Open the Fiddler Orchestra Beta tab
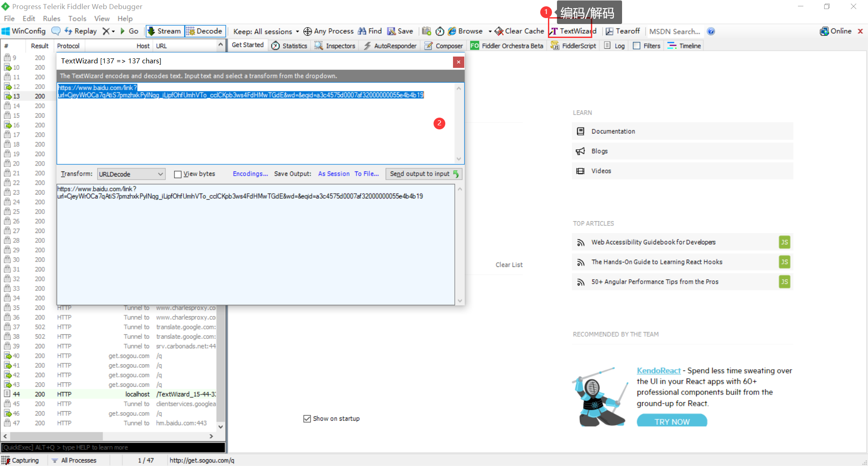 [507, 46]
